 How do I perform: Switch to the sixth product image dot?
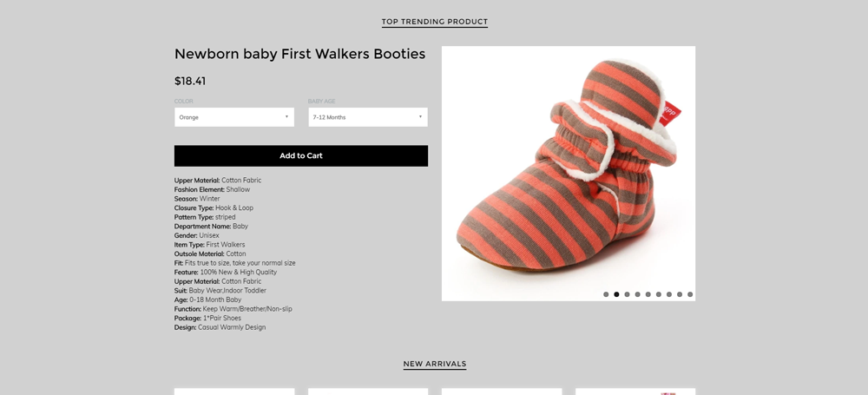point(659,294)
